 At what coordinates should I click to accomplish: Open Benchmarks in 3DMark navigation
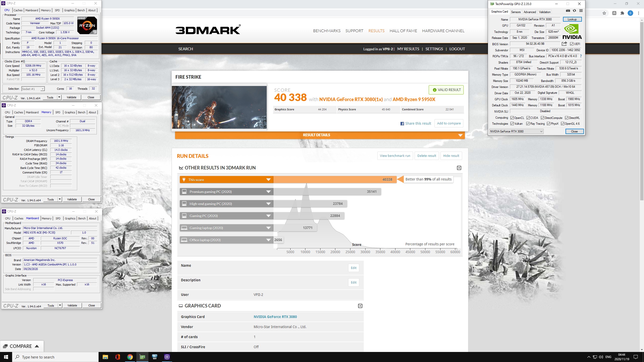pos(327,31)
